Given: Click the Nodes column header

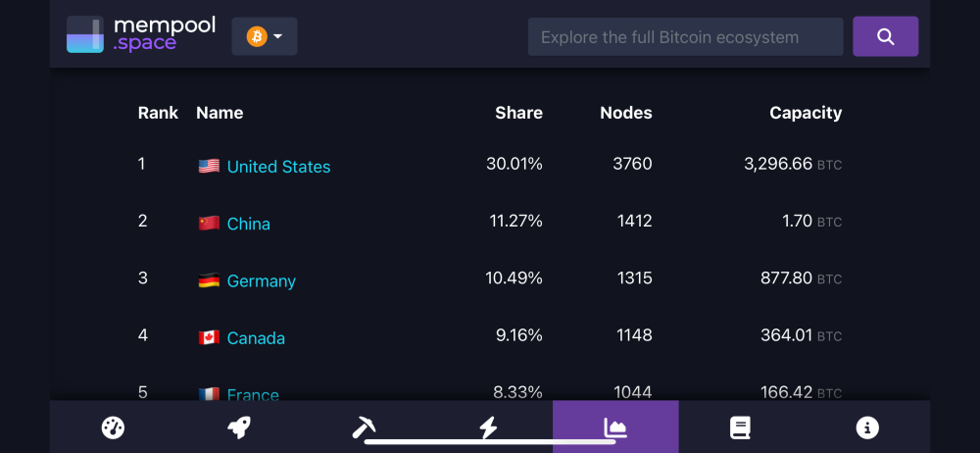Looking at the screenshot, I should coord(625,113).
